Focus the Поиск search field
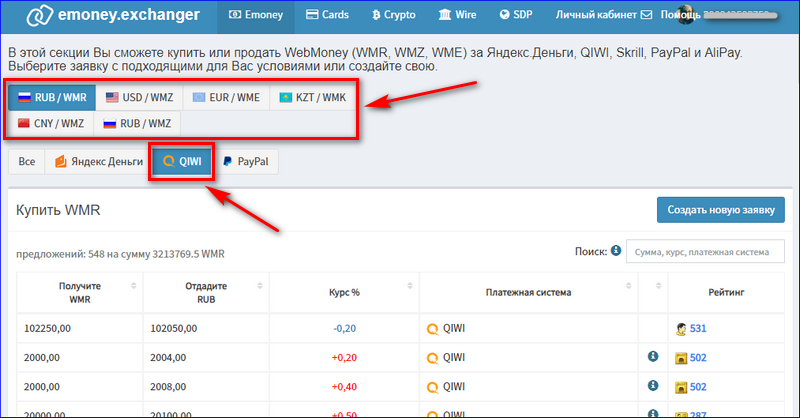800x418 pixels. click(x=705, y=252)
